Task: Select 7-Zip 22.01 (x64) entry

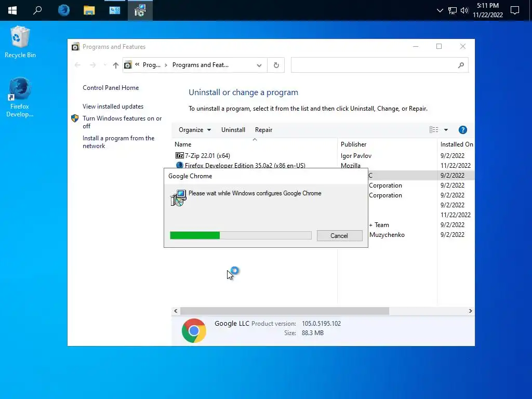Action: [x=207, y=156]
